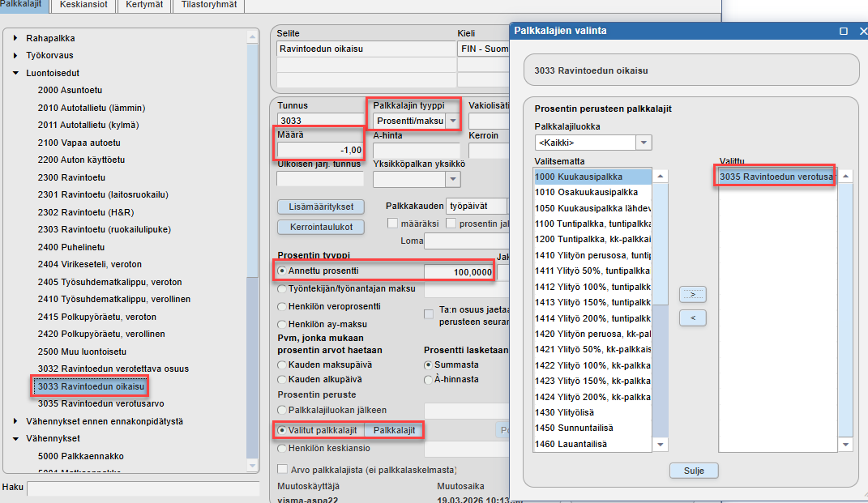Click the Selite field Ravintoedun oikaisu

pos(366,49)
